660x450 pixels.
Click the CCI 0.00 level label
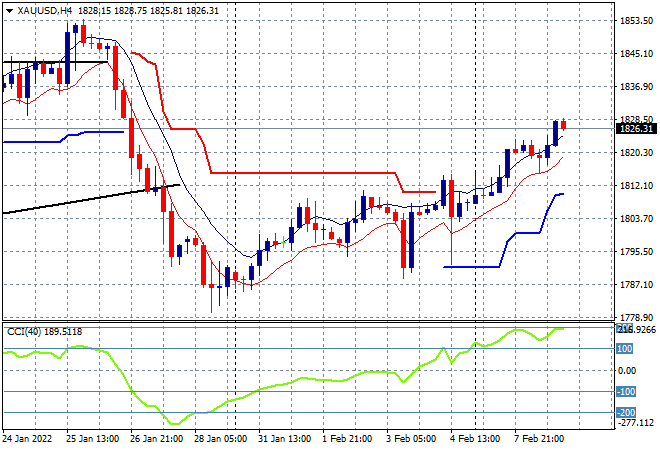tap(627, 370)
